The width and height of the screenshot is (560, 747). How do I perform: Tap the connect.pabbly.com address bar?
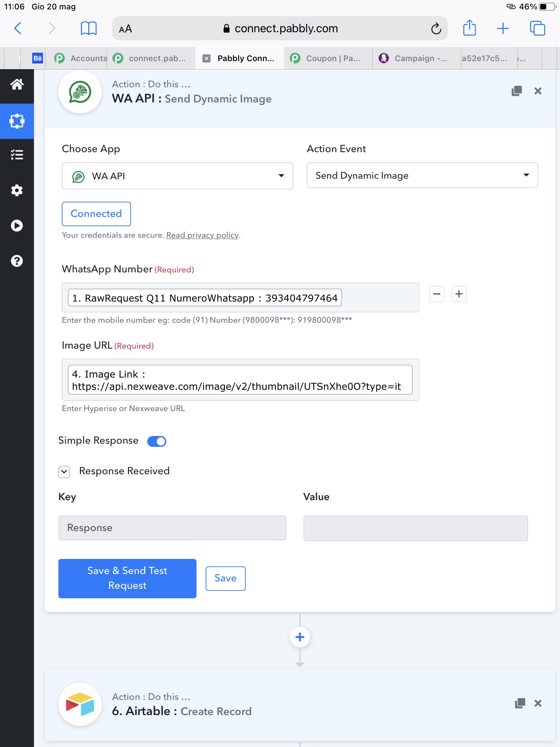coord(280,28)
